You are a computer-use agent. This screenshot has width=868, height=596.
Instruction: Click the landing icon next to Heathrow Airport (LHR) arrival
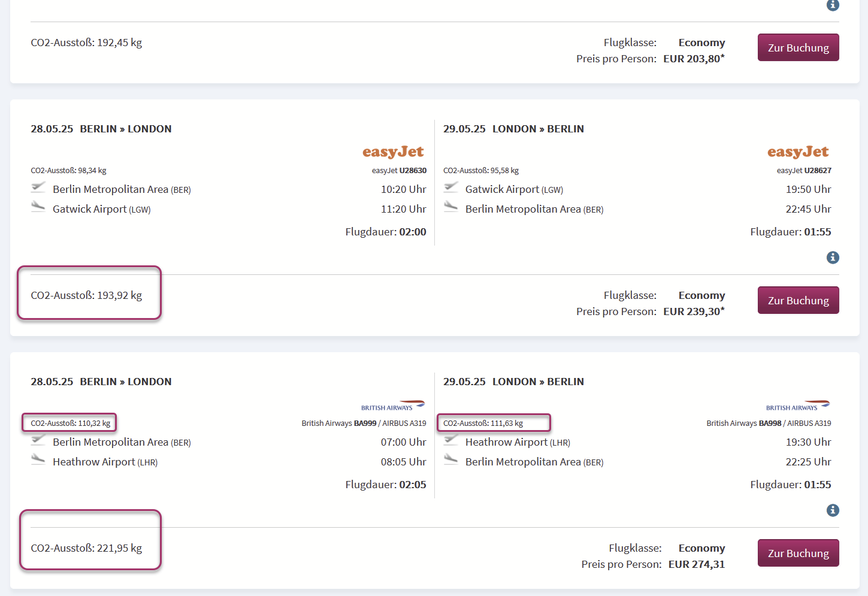38,460
